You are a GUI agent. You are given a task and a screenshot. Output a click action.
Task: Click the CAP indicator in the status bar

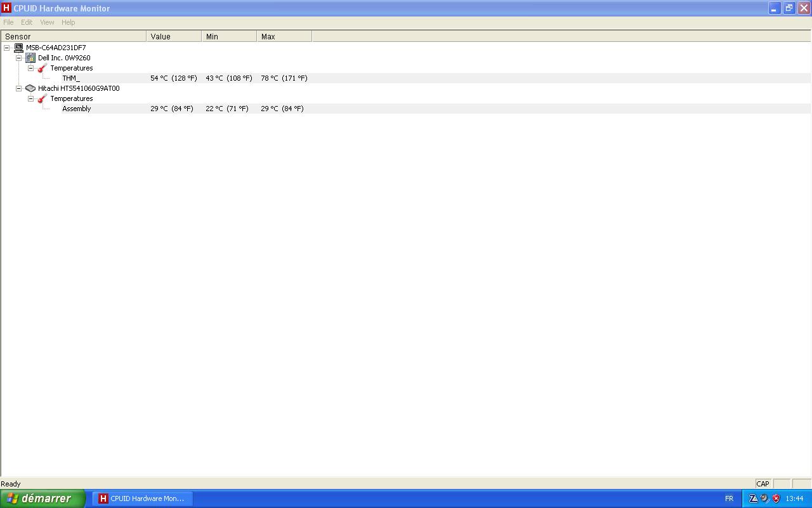pyautogui.click(x=763, y=484)
